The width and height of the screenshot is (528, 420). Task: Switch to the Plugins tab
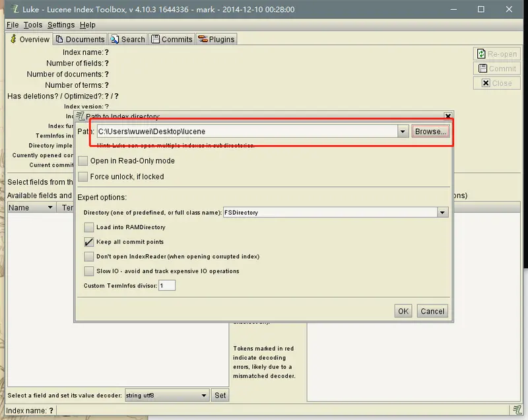point(216,40)
